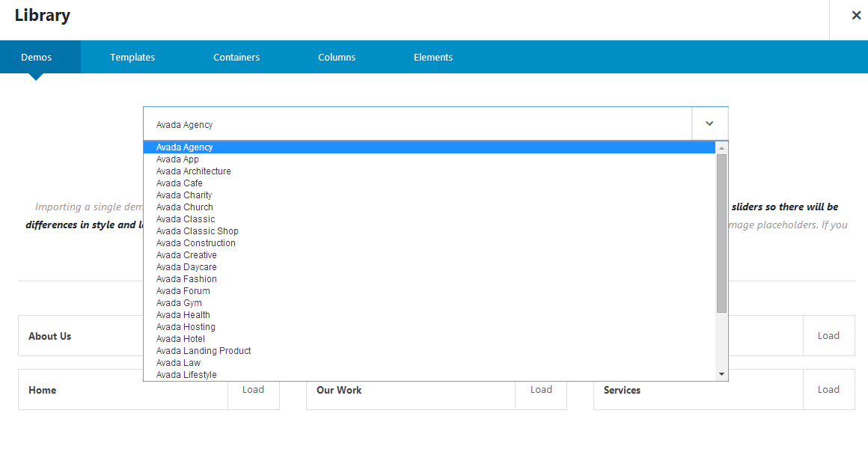Viewport: 868px width, 449px height.
Task: Pick Avada Hosting from the dropdown
Action: [430, 327]
